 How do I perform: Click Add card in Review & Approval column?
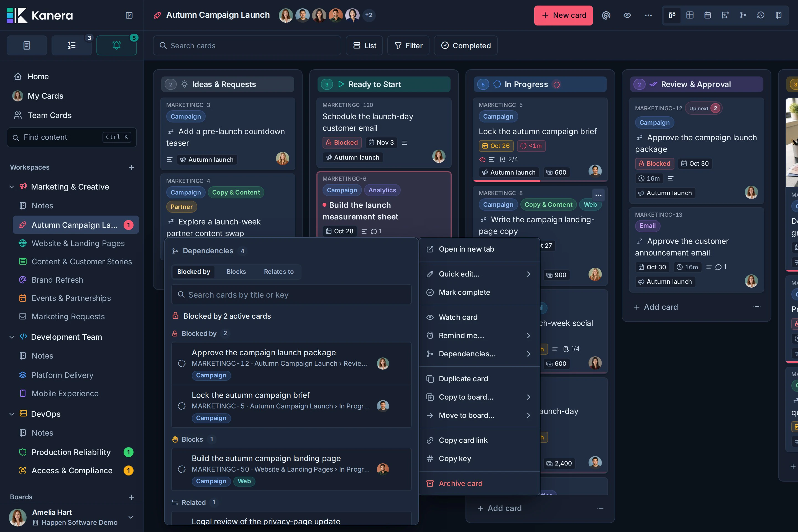coord(656,307)
